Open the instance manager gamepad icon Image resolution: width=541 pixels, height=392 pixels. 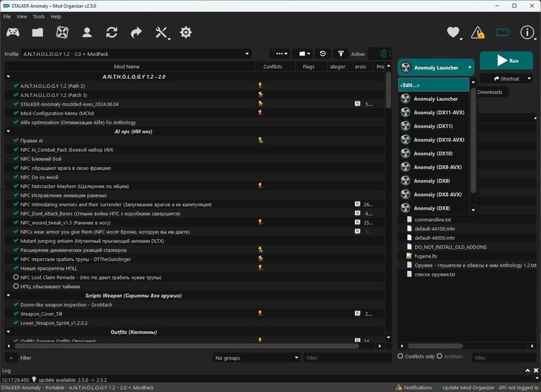pos(13,32)
